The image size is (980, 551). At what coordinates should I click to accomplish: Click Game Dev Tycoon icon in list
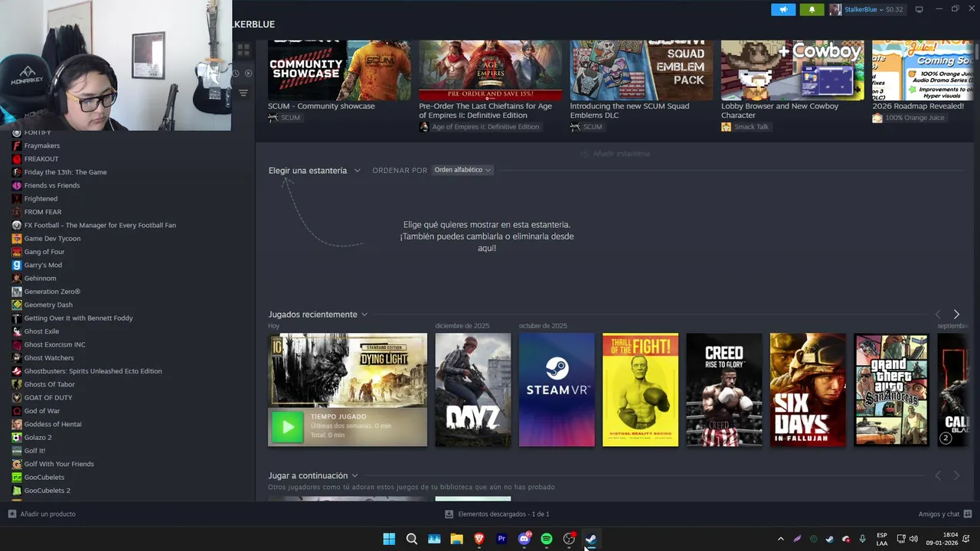click(17, 238)
